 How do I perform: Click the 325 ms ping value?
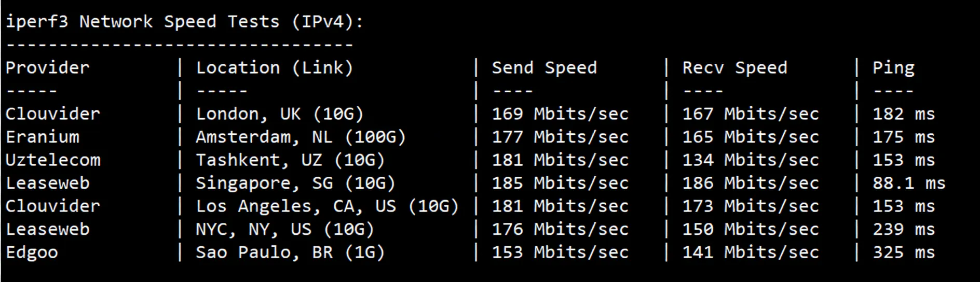coord(904,252)
